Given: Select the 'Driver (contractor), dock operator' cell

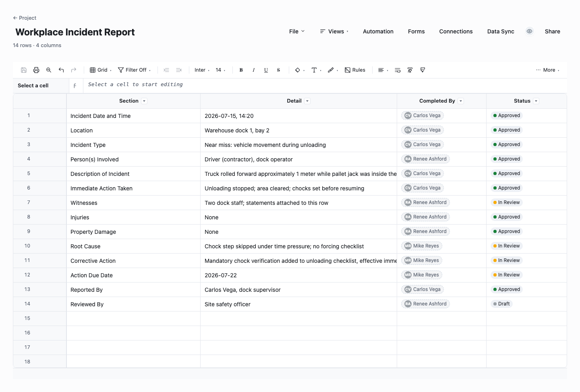Looking at the screenshot, I should tap(298, 159).
